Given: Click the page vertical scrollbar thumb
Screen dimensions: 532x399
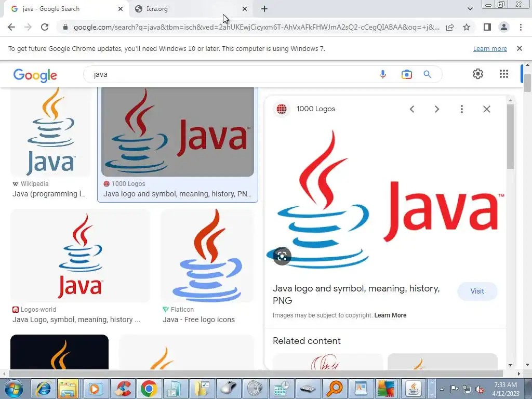Looking at the screenshot, I should 527,83.
